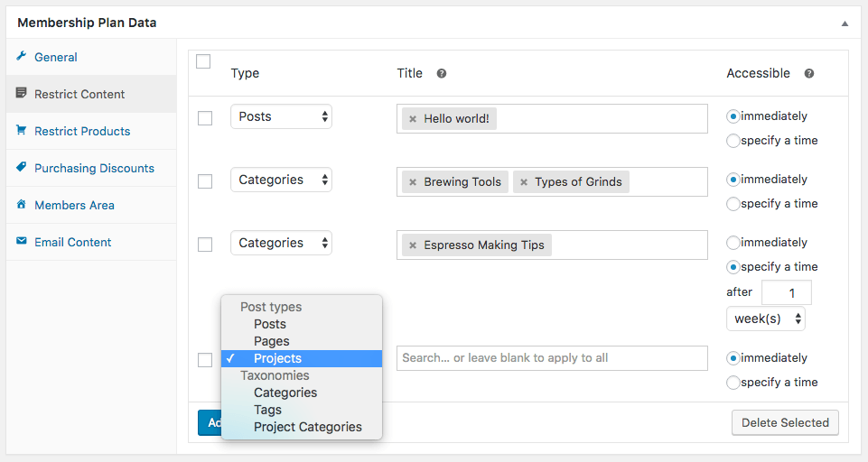868x462 pixels.
Task: Collapse the Membership Plan Data panel
Action: pyautogui.click(x=845, y=23)
